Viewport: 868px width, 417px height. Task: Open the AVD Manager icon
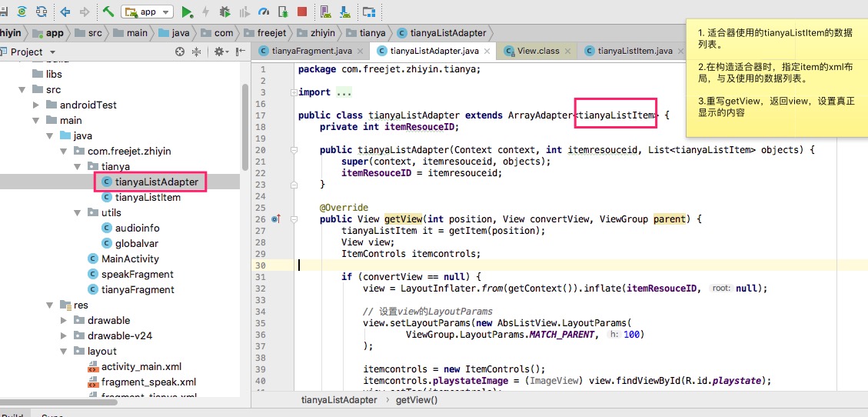325,12
